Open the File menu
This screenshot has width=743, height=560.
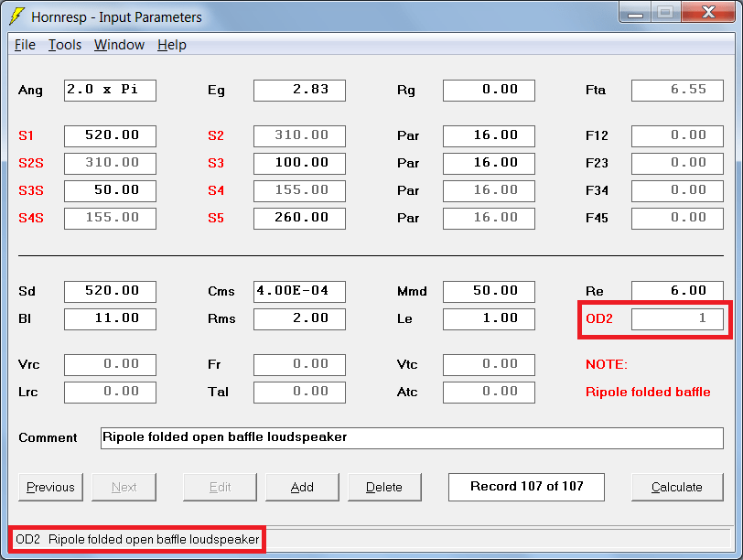coord(25,45)
